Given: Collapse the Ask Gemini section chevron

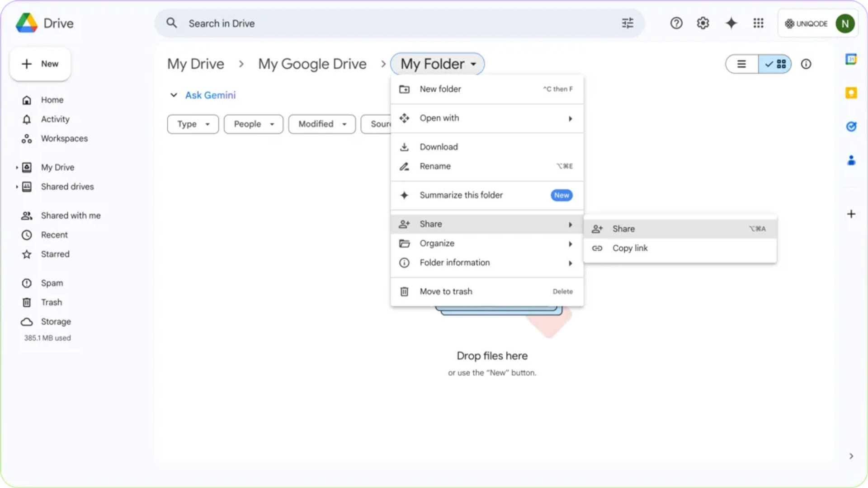Looking at the screenshot, I should (174, 95).
